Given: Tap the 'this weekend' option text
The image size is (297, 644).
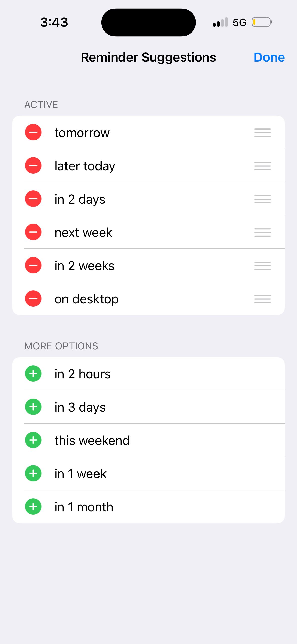Looking at the screenshot, I should pyautogui.click(x=92, y=441).
